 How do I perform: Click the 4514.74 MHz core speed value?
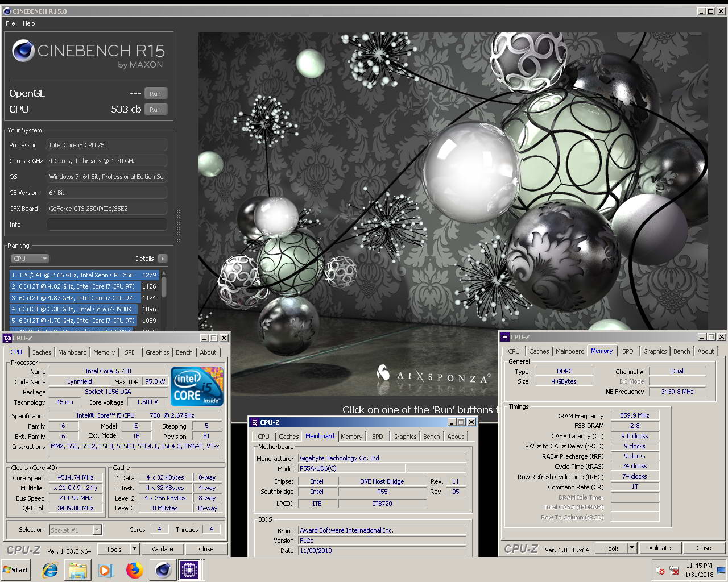(76, 477)
